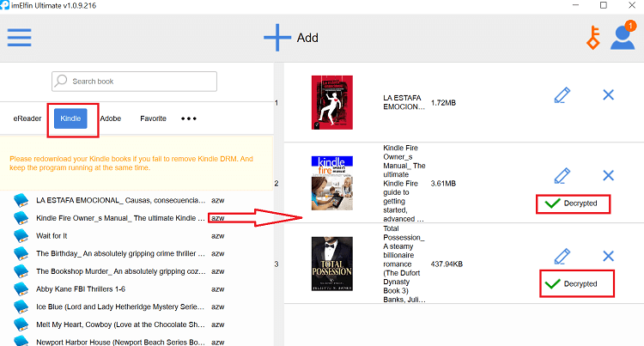
Task: Click '1.72MB' size for LA ESTAFA
Action: coord(443,103)
